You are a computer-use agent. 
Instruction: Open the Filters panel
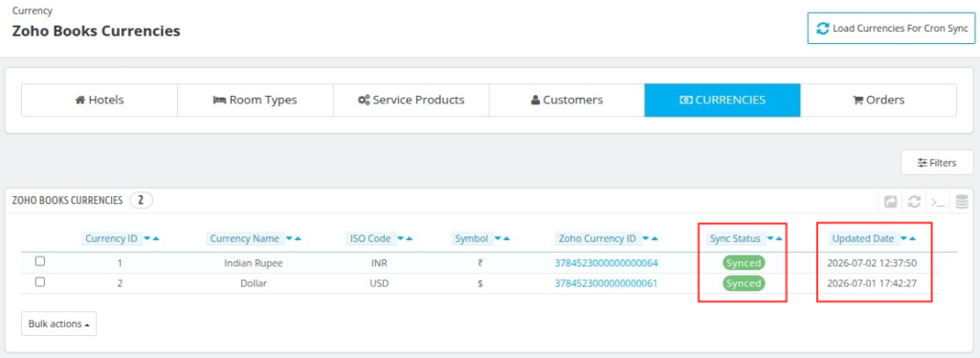coord(937,163)
